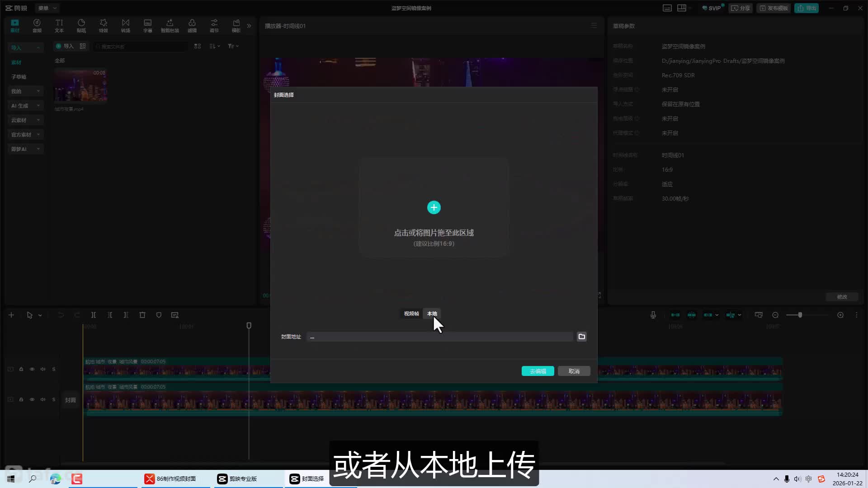Open the selection tool dropdown arrow
868x488 pixels.
pos(40,315)
